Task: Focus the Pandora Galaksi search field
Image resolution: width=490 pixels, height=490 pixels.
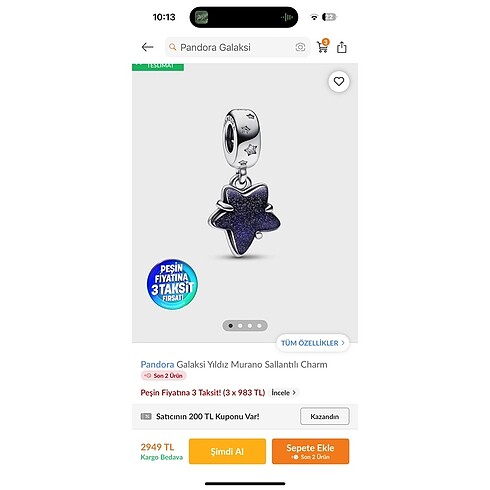Action: tap(238, 47)
